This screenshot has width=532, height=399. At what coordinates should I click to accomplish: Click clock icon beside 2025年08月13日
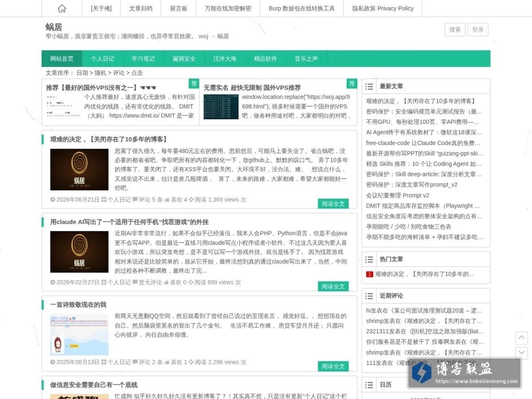(53, 362)
